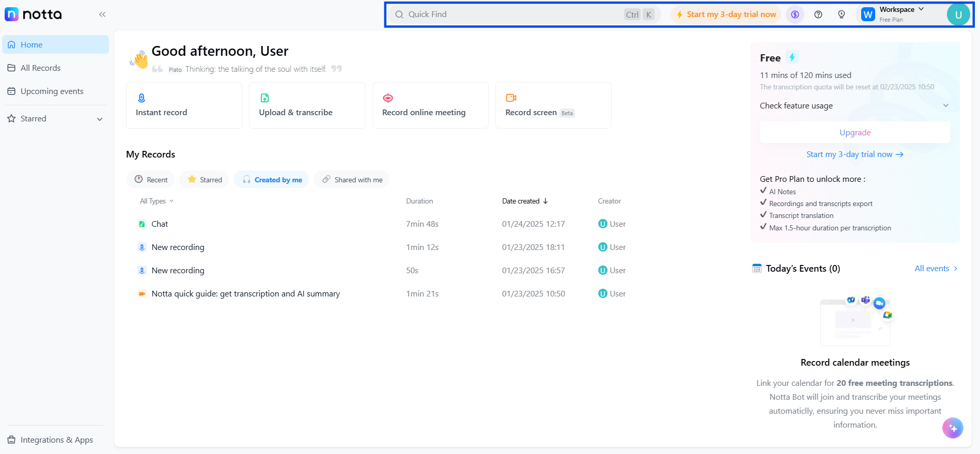Click the Creator column header

(x=610, y=201)
